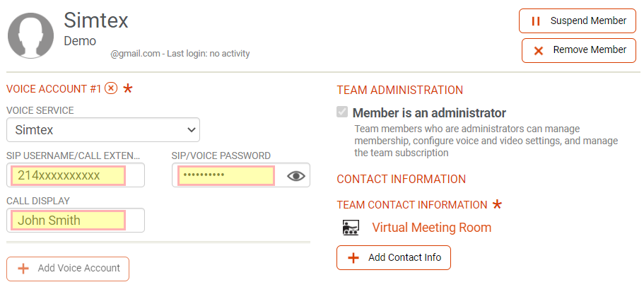Viewport: 644px width, 287px height.
Task: Remove Voice Account #1 with the circled X
Action: [111, 88]
